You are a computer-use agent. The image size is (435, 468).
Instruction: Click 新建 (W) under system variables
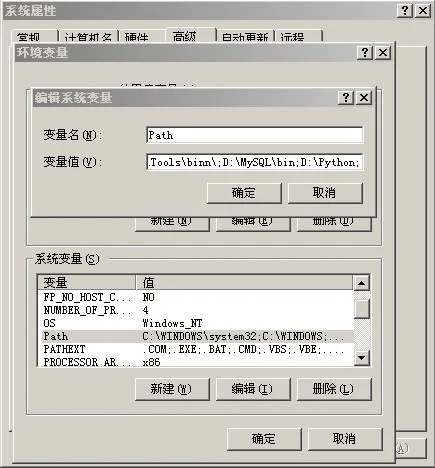[x=172, y=389]
